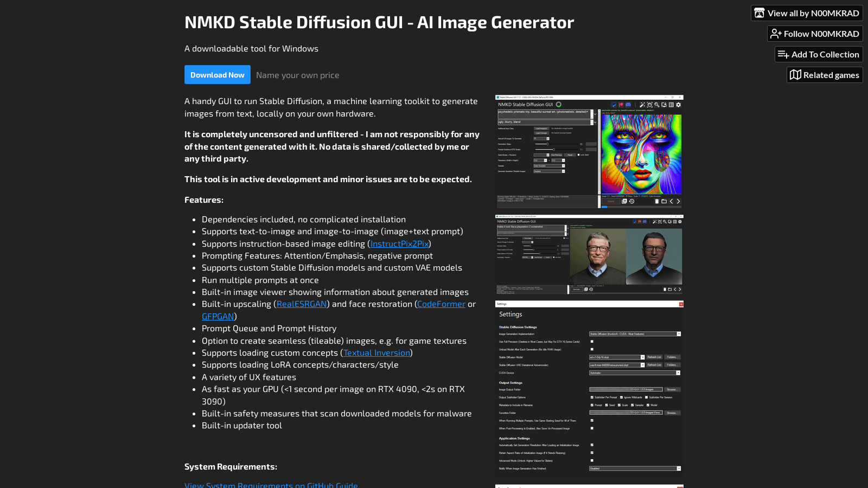Click the 'Features:' heading
Image resolution: width=868 pixels, height=488 pixels.
pos(204,200)
